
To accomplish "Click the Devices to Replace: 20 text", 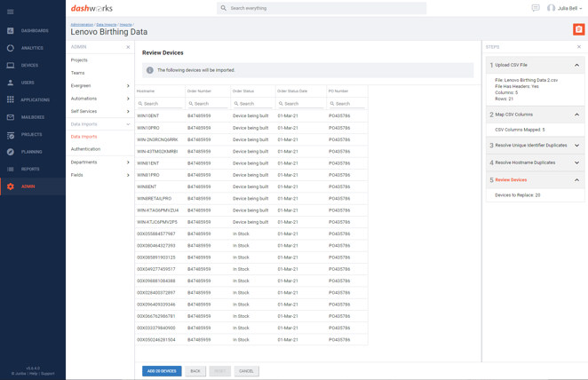I will coord(518,195).
